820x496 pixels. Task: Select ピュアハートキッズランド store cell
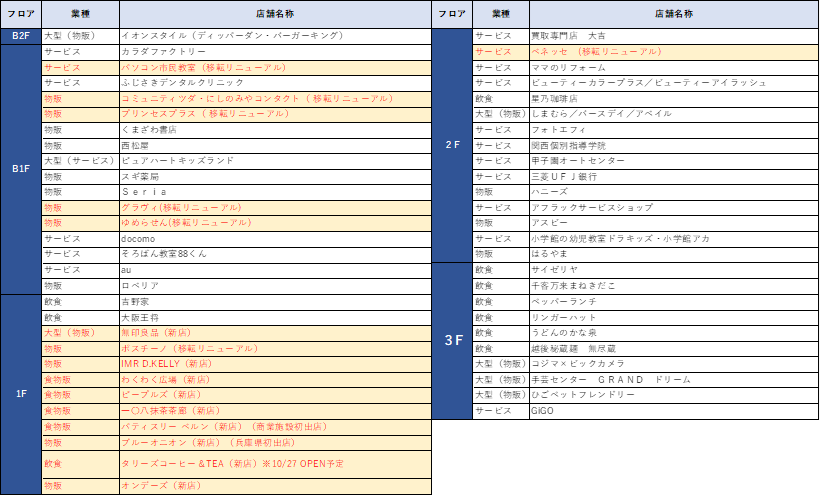(276, 161)
